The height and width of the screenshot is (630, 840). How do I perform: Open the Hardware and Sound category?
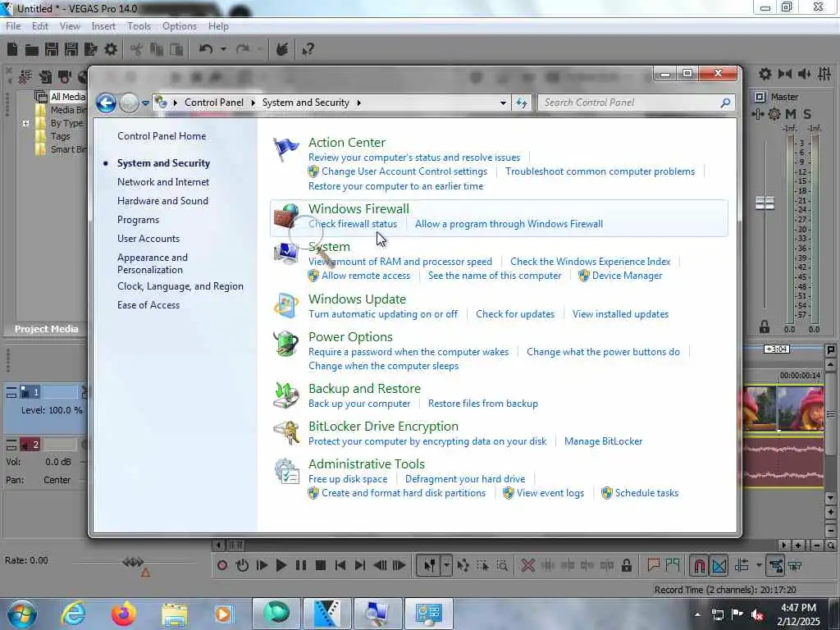point(163,201)
